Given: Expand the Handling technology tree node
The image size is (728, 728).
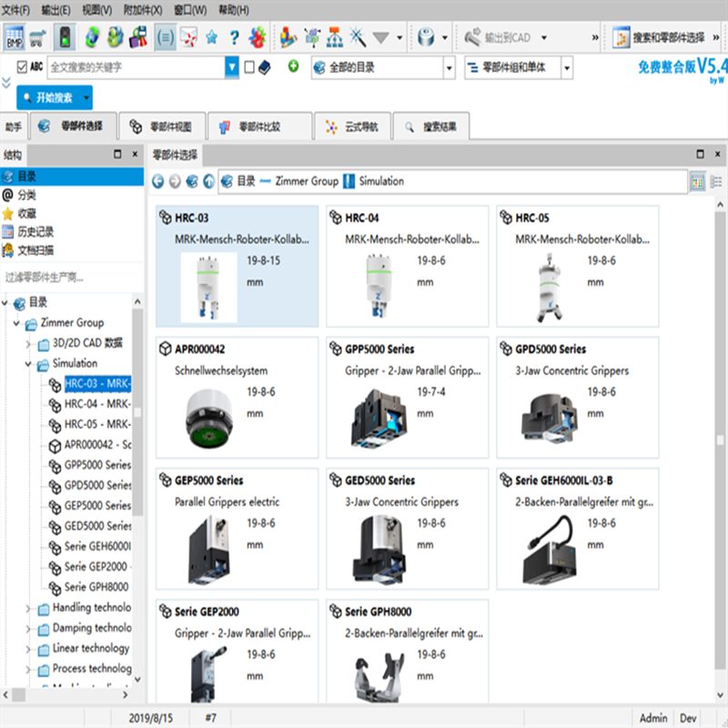Looking at the screenshot, I should coord(28,608).
